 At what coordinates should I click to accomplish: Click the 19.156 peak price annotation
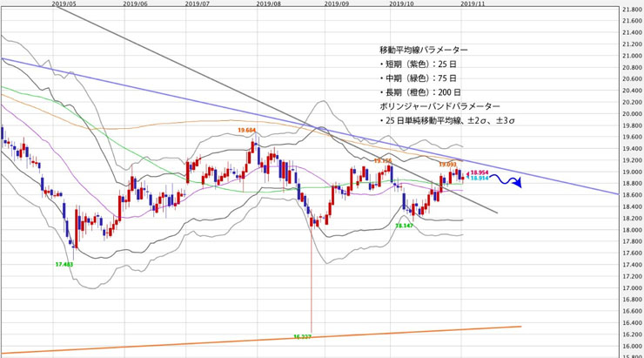coord(383,161)
